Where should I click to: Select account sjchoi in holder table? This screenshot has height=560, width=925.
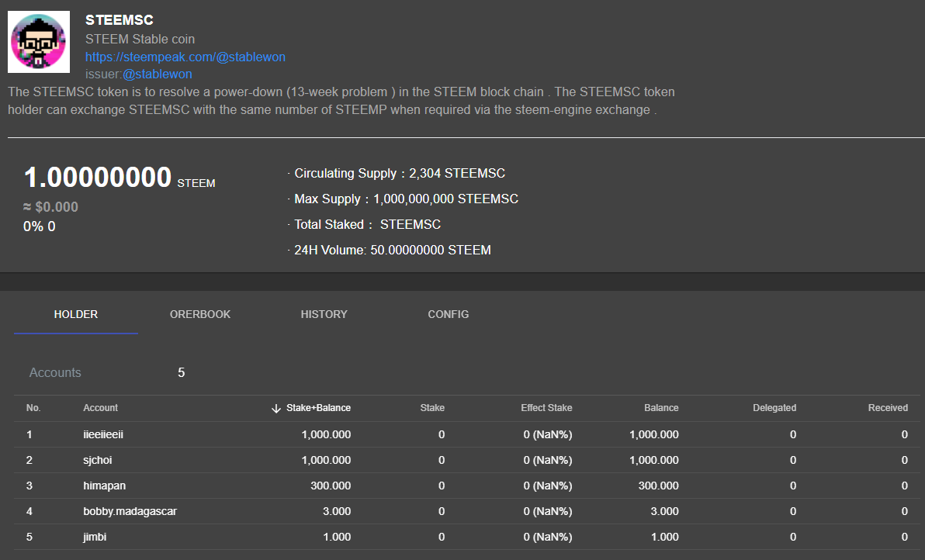pos(97,460)
